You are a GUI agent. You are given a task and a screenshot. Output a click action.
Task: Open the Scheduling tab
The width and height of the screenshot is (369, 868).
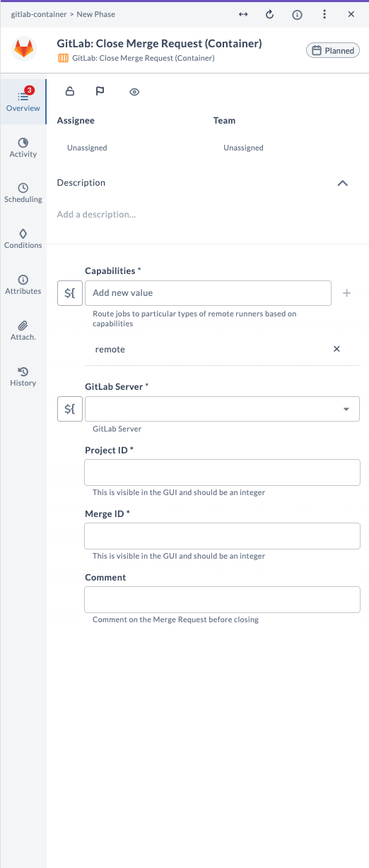pos(23,193)
